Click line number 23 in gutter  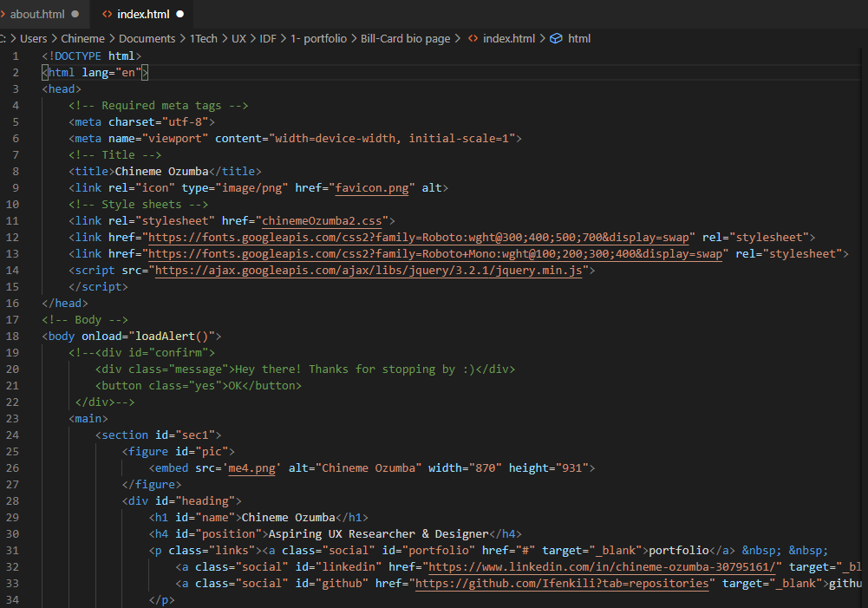12,419
